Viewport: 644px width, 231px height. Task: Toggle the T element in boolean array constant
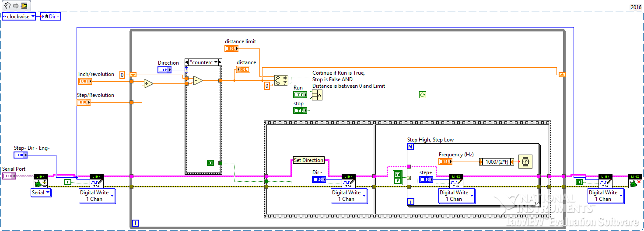[397, 175]
